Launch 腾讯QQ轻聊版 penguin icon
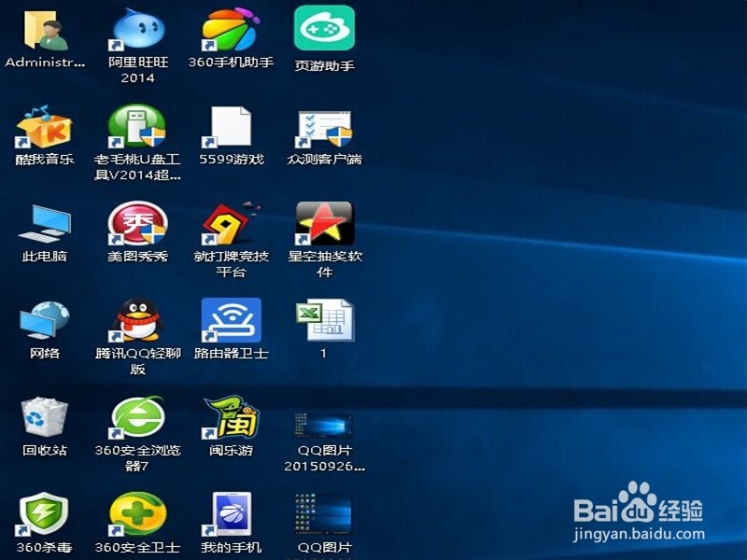 137,320
